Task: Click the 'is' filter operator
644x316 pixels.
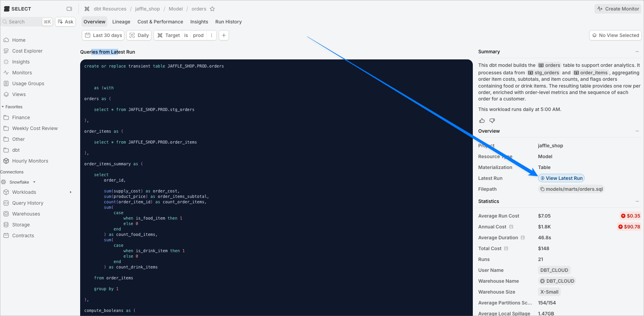Action: (x=186, y=35)
